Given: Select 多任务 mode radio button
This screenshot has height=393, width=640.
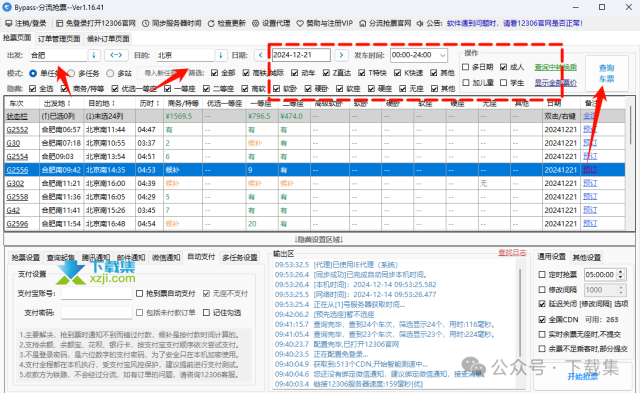Looking at the screenshot, I should 71,73.
